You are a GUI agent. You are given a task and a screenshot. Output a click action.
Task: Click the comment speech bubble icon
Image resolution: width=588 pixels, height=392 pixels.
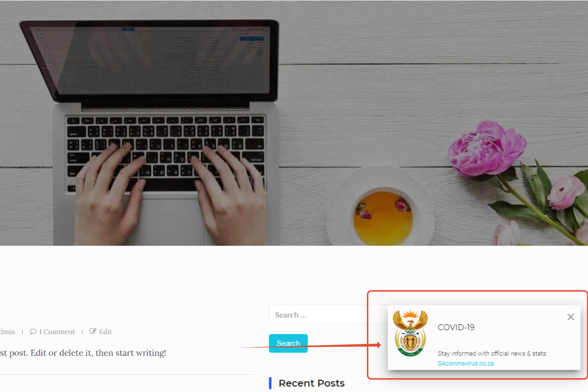click(x=33, y=332)
